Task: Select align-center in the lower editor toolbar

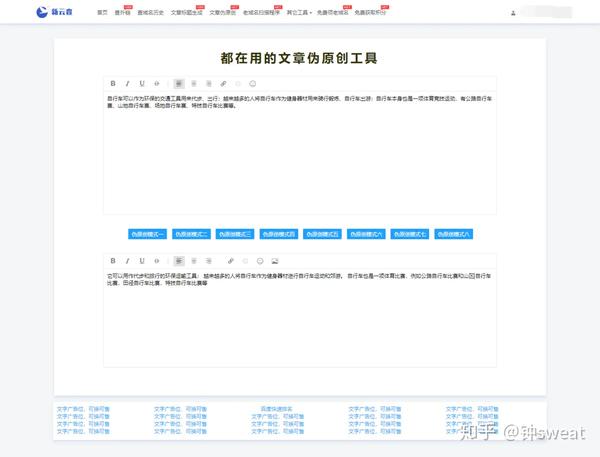Action: 194,261
